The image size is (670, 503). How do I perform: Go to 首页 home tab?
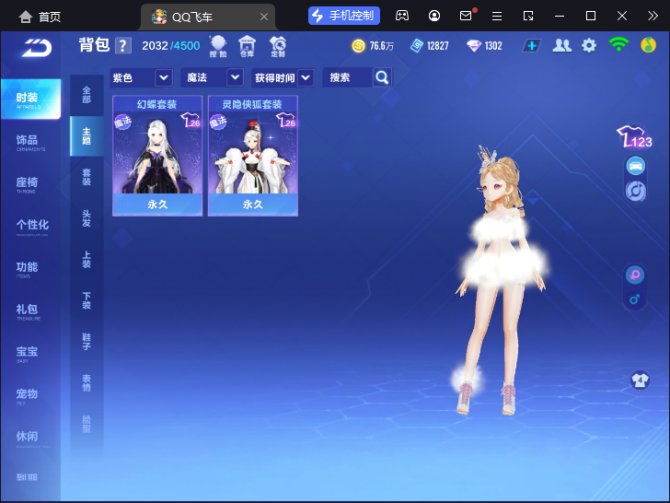click(40, 17)
